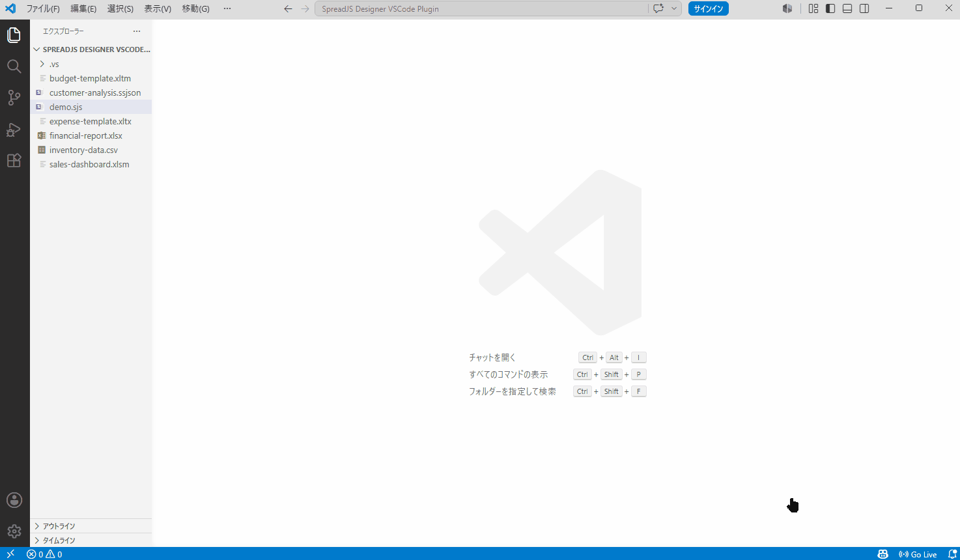The image size is (960, 560).
Task: Click すべてのコマンドの表示 label
Action: (509, 374)
